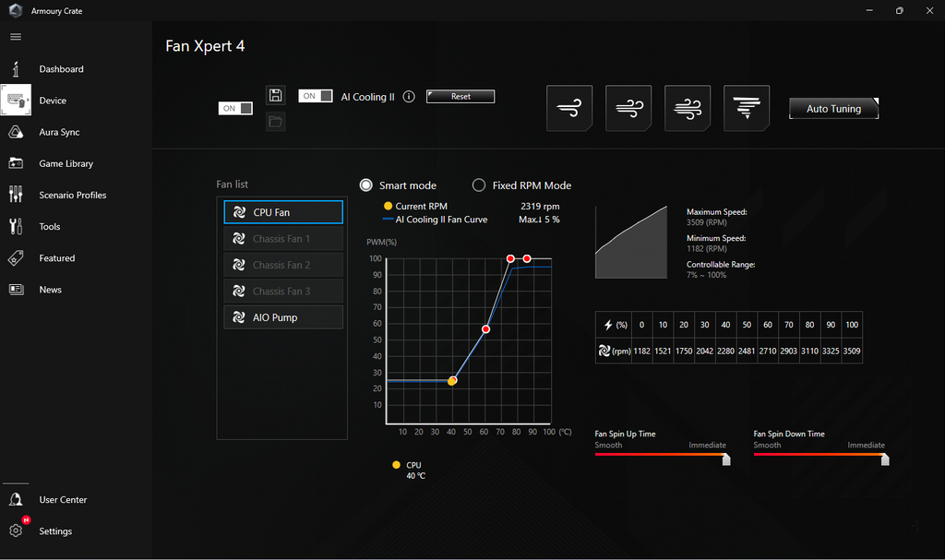Click the fan speed range thumbnail graph
Image resolution: width=945 pixels, height=560 pixels.
[x=631, y=243]
